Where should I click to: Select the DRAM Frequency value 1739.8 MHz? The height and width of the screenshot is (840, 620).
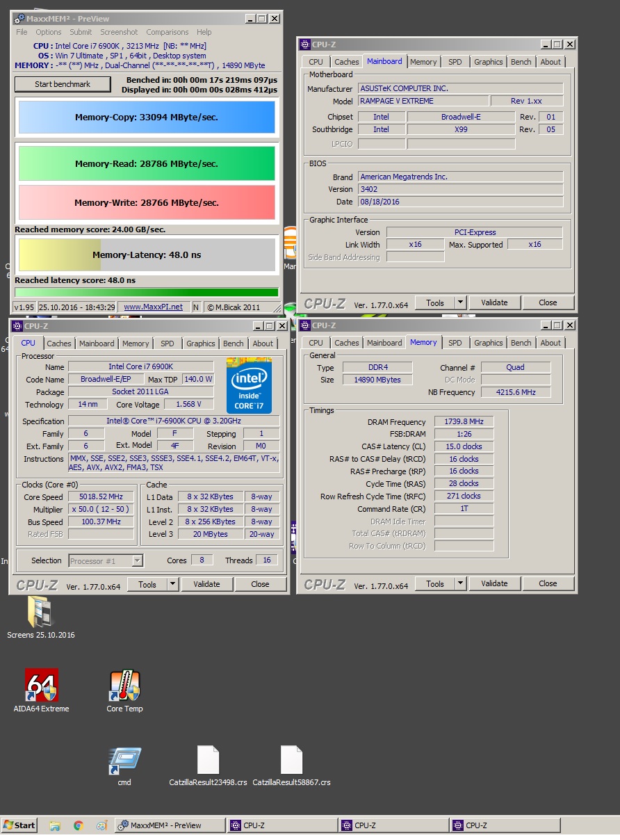click(x=464, y=422)
